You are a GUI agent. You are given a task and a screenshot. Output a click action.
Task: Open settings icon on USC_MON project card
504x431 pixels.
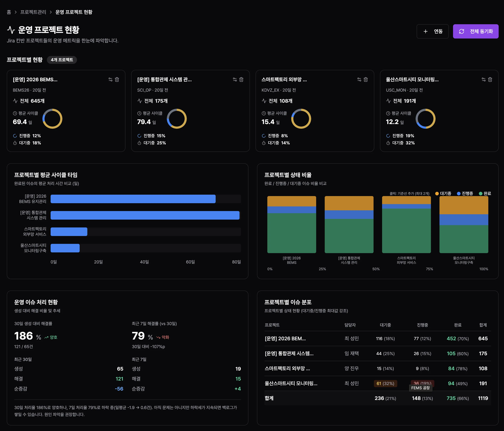(484, 79)
